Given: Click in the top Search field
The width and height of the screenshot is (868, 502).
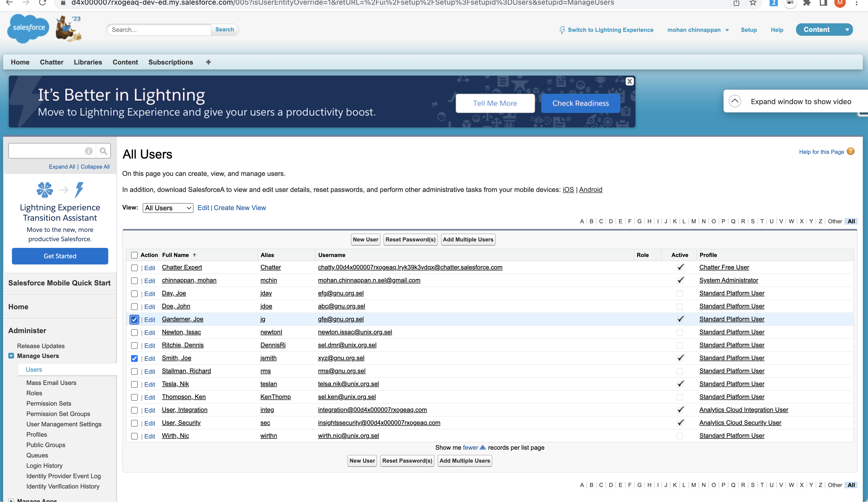Looking at the screenshot, I should point(159,30).
